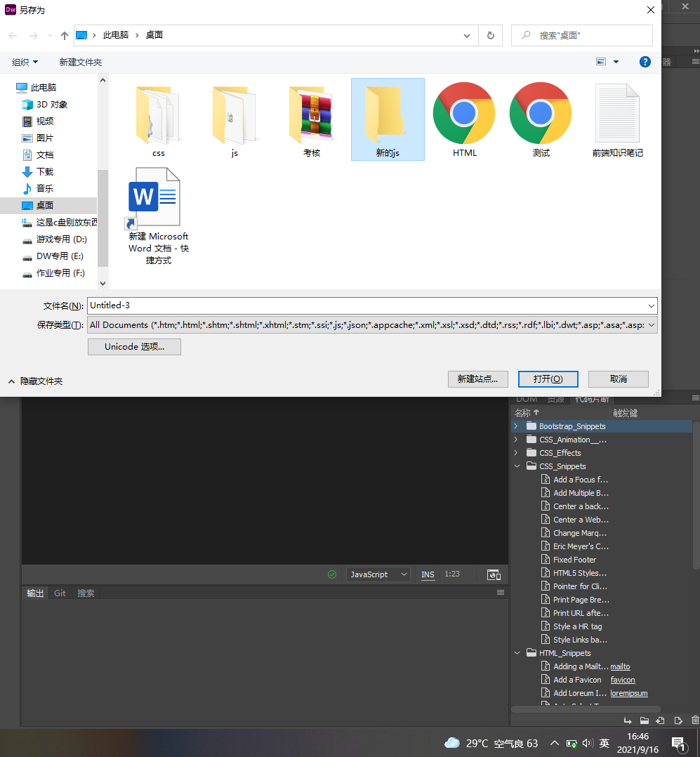The height and width of the screenshot is (757, 700).
Task: Click the real-time preview icon in status bar
Action: (494, 574)
